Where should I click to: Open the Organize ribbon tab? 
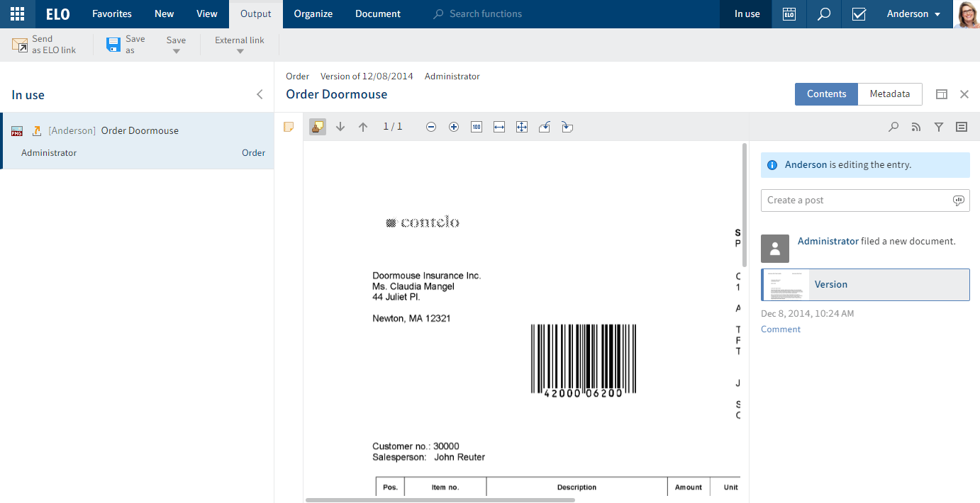tap(313, 14)
